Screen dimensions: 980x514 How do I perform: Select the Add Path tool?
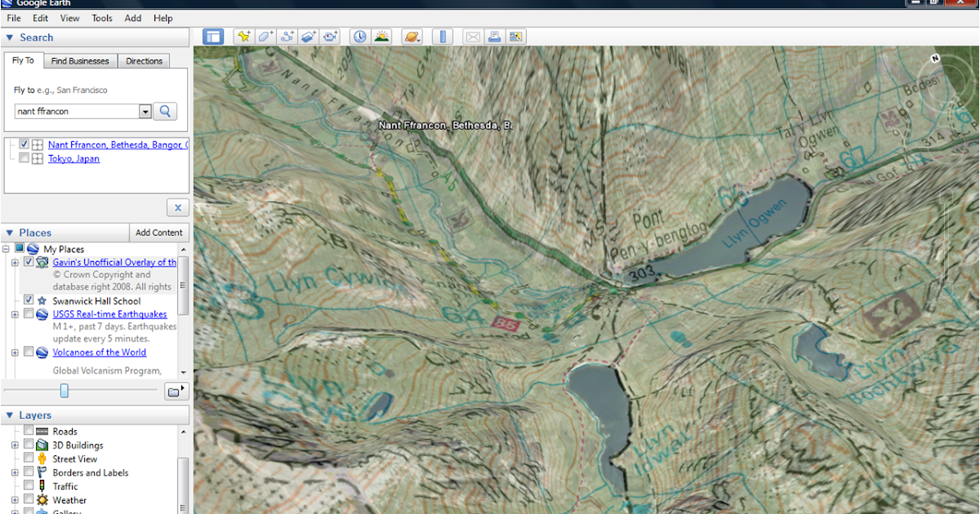287,36
